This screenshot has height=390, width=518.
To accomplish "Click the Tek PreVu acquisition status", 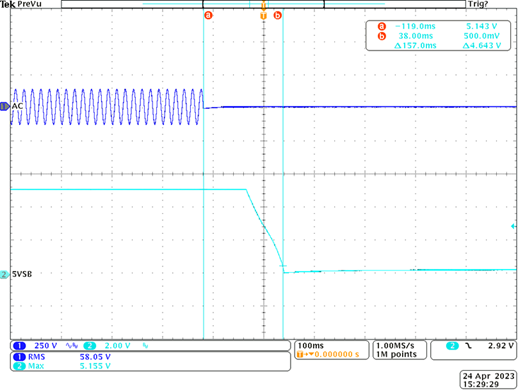I will click(21, 4).
